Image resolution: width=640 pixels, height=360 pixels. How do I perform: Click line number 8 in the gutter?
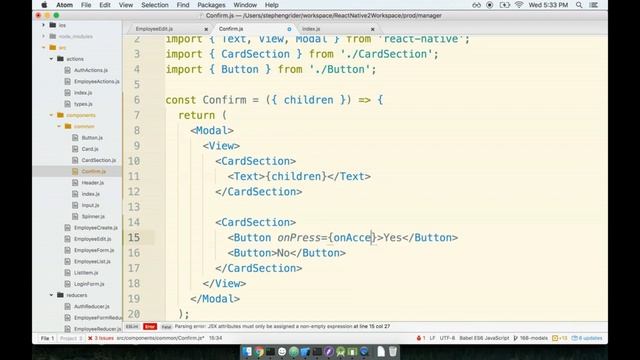tap(137, 131)
